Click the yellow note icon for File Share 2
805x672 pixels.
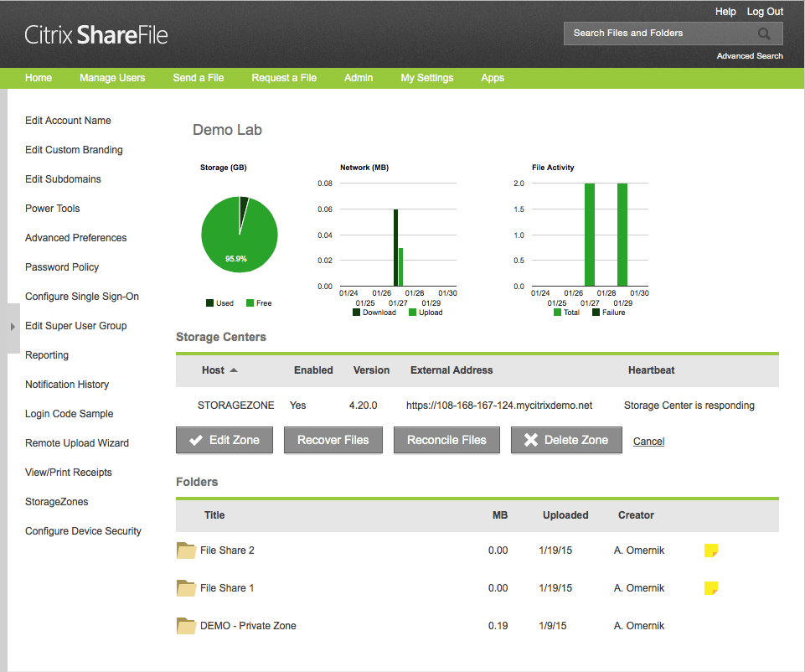point(711,551)
